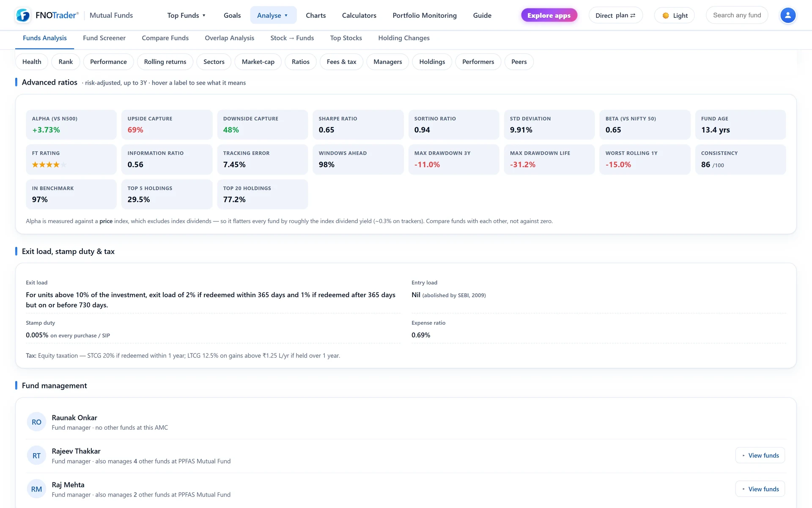The image size is (812, 508).
Task: Switch to the Compare Funds tab
Action: point(165,38)
